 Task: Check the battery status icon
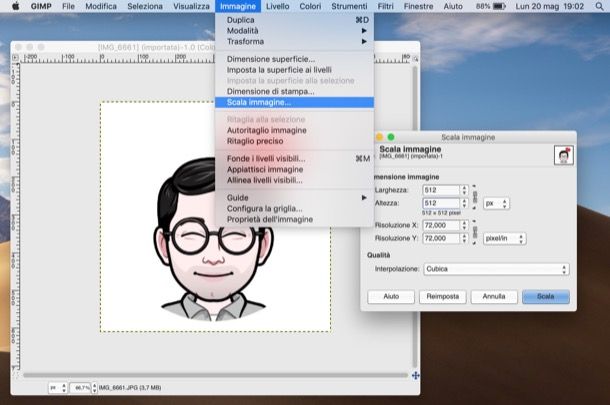pos(499,6)
